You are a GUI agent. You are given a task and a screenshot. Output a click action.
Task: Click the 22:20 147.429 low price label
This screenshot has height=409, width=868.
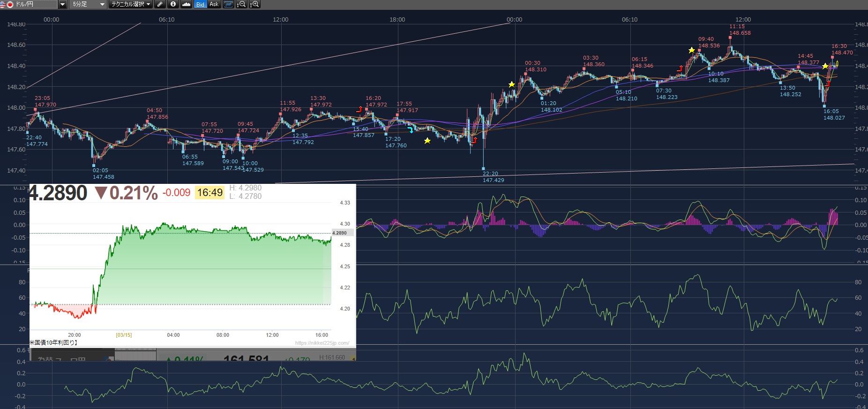(x=493, y=177)
